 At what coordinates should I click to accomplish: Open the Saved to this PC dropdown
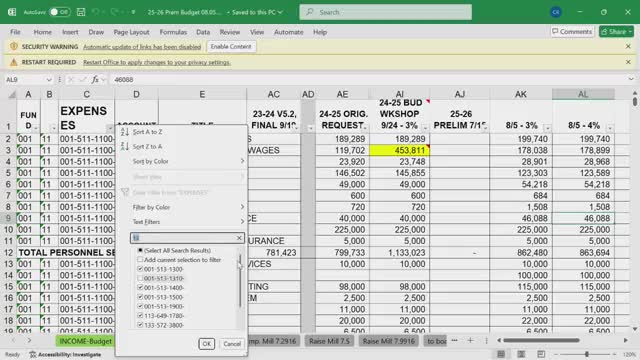258,12
